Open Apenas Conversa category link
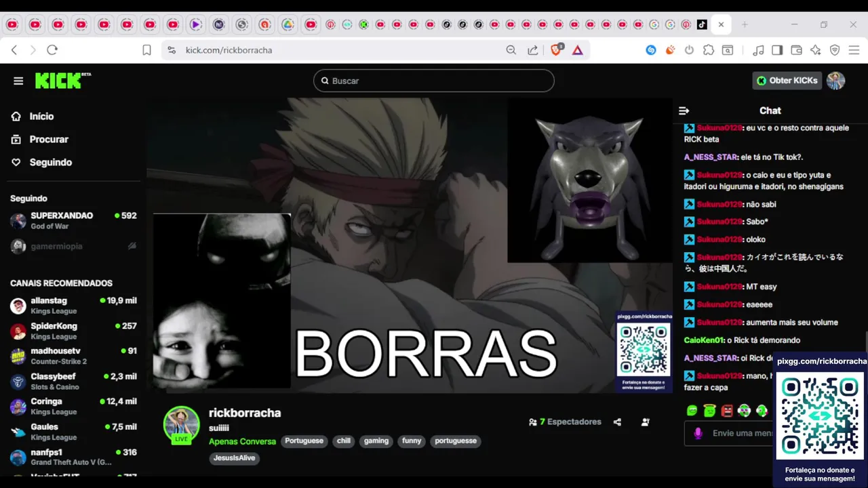Viewport: 868px width, 488px height. pos(242,441)
